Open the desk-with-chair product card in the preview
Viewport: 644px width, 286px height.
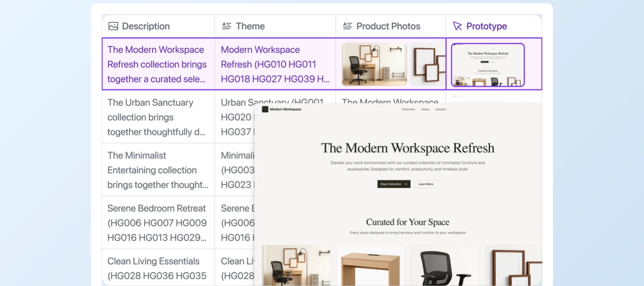[297, 265]
